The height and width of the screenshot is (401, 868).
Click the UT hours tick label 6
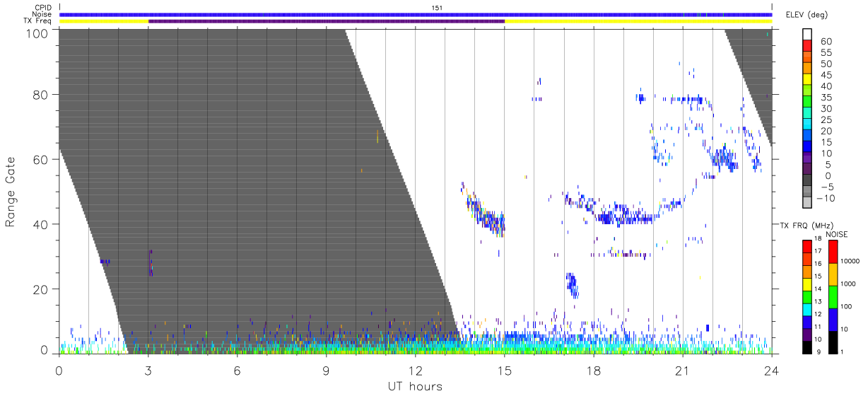(237, 371)
